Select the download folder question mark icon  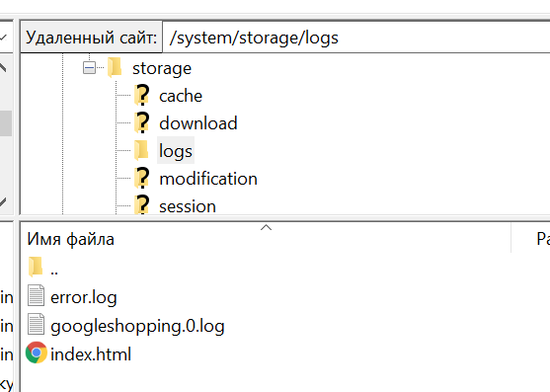point(142,122)
